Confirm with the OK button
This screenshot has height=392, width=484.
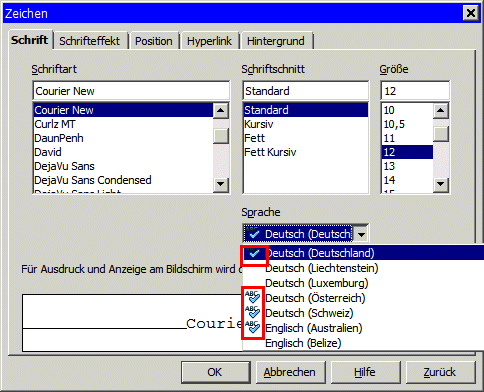(215, 372)
